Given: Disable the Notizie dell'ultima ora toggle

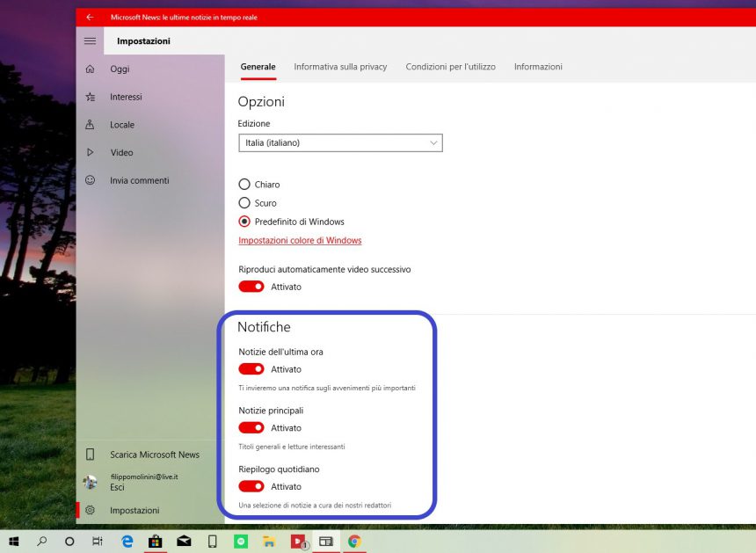Looking at the screenshot, I should tap(251, 368).
